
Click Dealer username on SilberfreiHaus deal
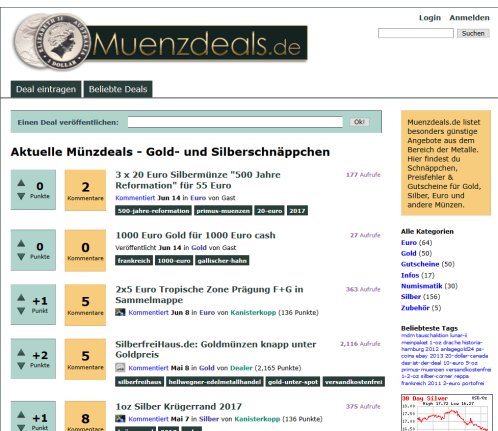tap(241, 368)
